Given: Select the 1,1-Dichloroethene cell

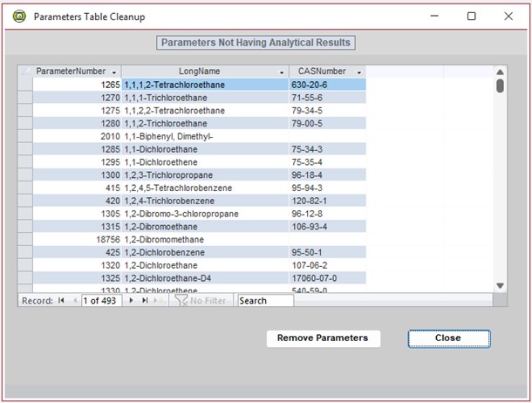Looking at the screenshot, I should [205, 162].
